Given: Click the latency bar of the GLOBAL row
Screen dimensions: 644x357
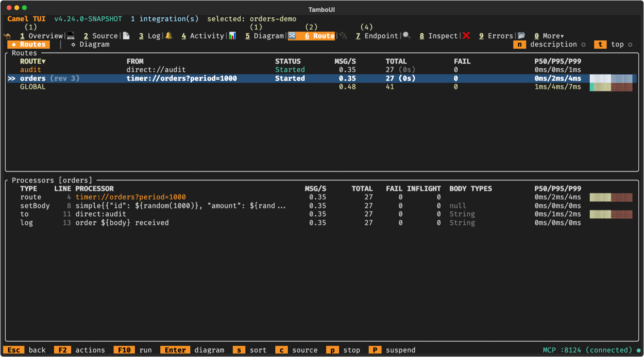Looking at the screenshot, I should coord(611,87).
